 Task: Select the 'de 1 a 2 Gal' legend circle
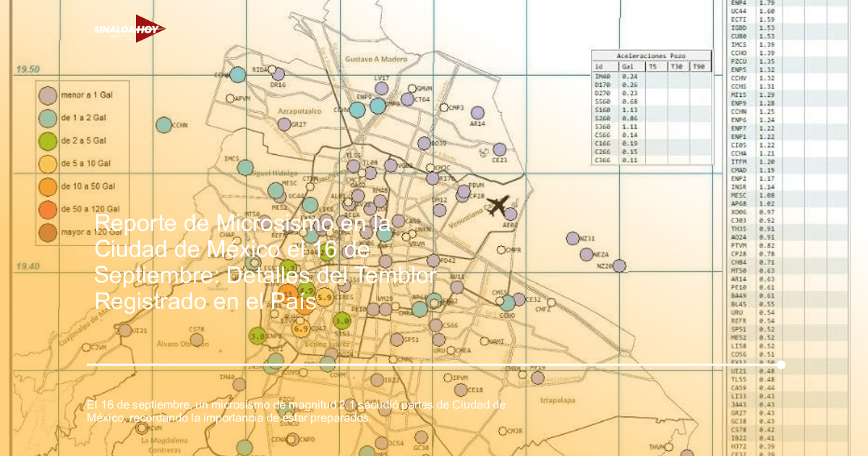pyautogui.click(x=48, y=117)
